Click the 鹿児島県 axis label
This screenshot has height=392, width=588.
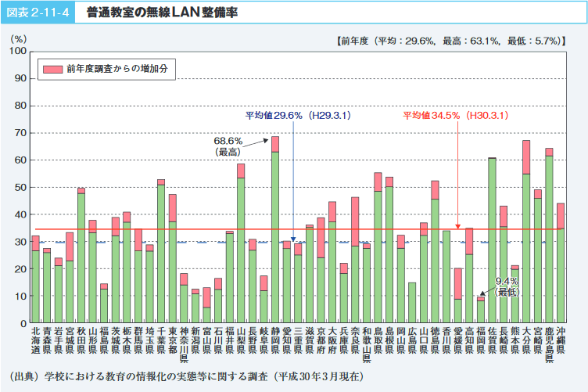coord(550,345)
